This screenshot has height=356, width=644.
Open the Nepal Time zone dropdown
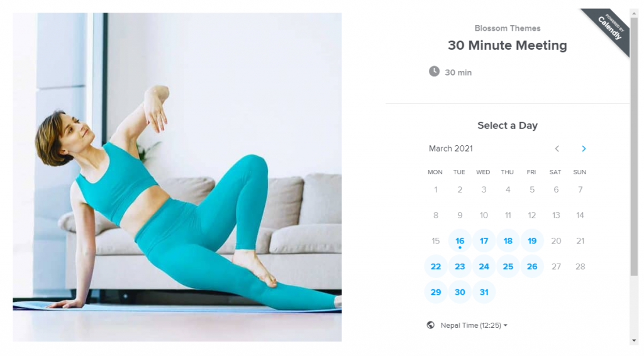coord(474,325)
